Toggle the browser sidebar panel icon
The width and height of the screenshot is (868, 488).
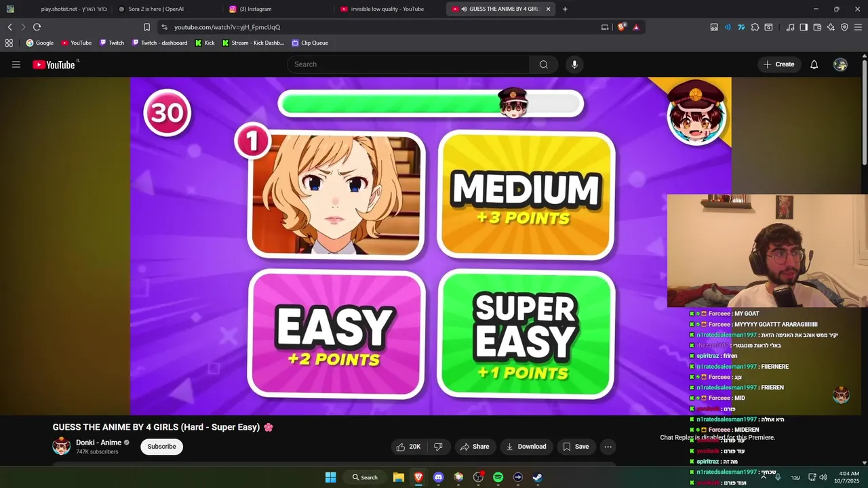804,27
